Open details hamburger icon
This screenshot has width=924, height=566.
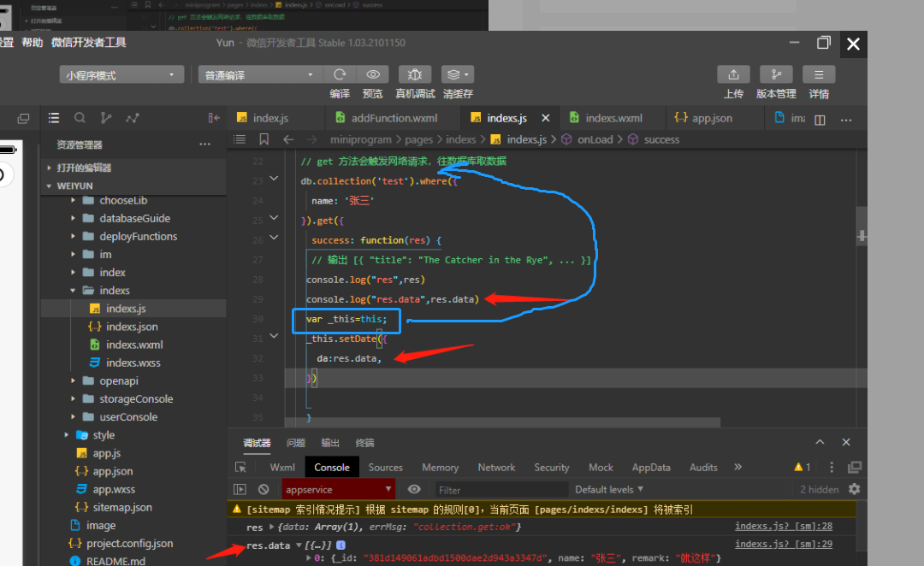click(x=819, y=74)
